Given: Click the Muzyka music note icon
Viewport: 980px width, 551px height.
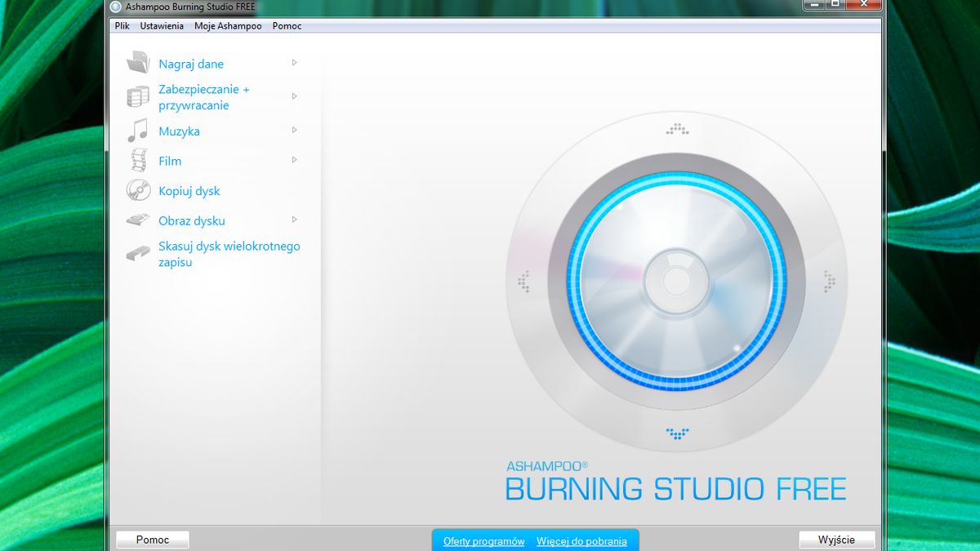Looking at the screenshot, I should (137, 131).
